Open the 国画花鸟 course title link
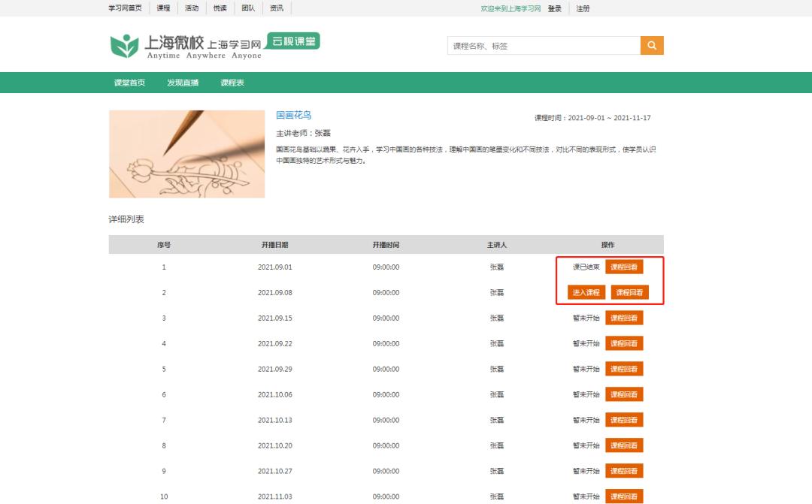The height and width of the screenshot is (504, 812). click(293, 115)
